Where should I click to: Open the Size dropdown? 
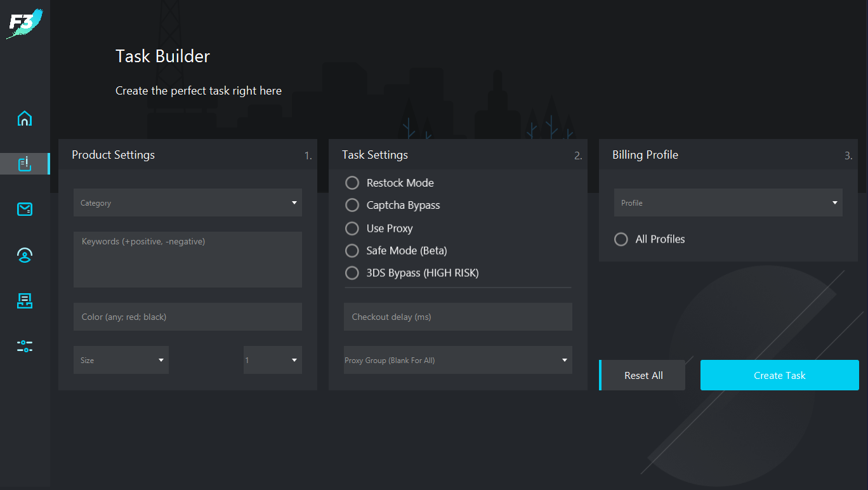[x=121, y=360]
